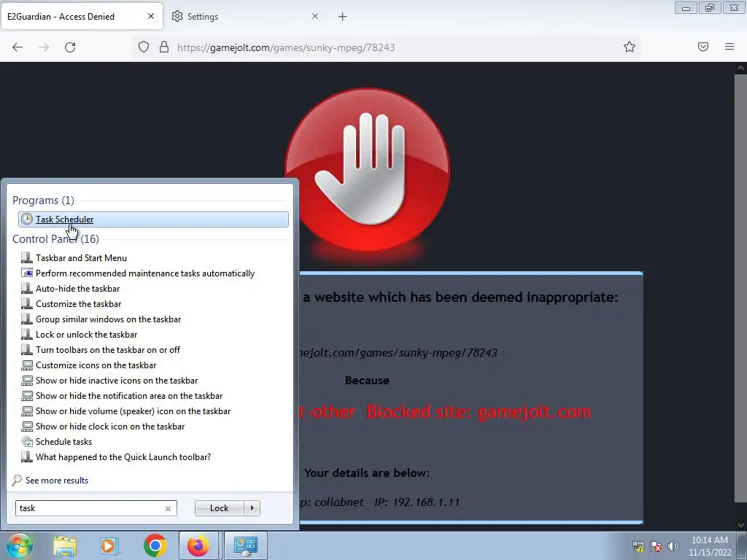This screenshot has width=747, height=560.
Task: Open the Firefox application menu
Action: [729, 47]
